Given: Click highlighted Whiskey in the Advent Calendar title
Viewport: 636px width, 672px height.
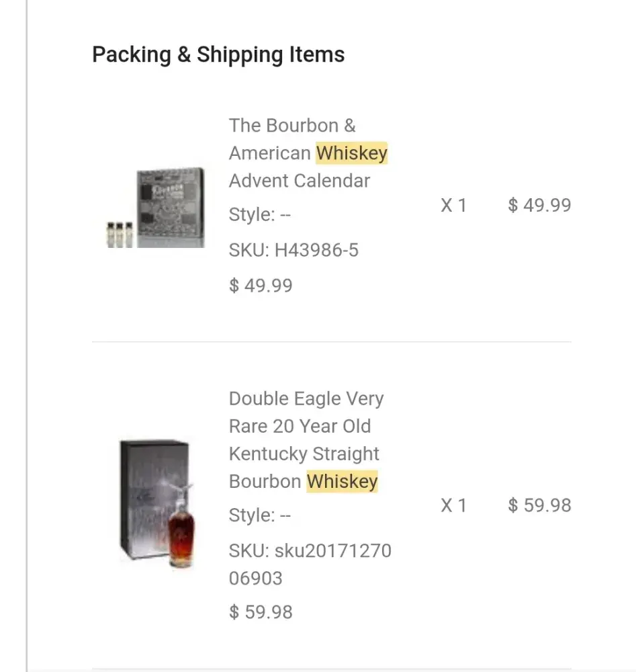Looking at the screenshot, I should pos(352,153).
